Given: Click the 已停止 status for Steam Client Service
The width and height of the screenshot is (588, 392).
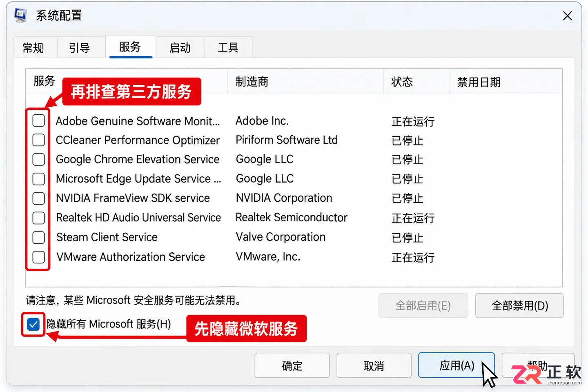Looking at the screenshot, I should (408, 238).
